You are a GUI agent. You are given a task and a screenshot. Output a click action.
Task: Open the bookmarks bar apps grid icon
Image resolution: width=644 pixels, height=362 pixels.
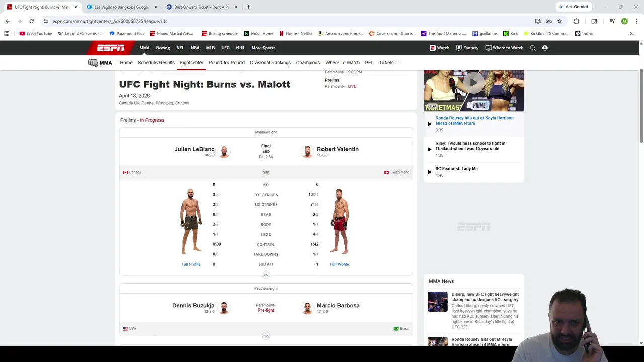7,34
